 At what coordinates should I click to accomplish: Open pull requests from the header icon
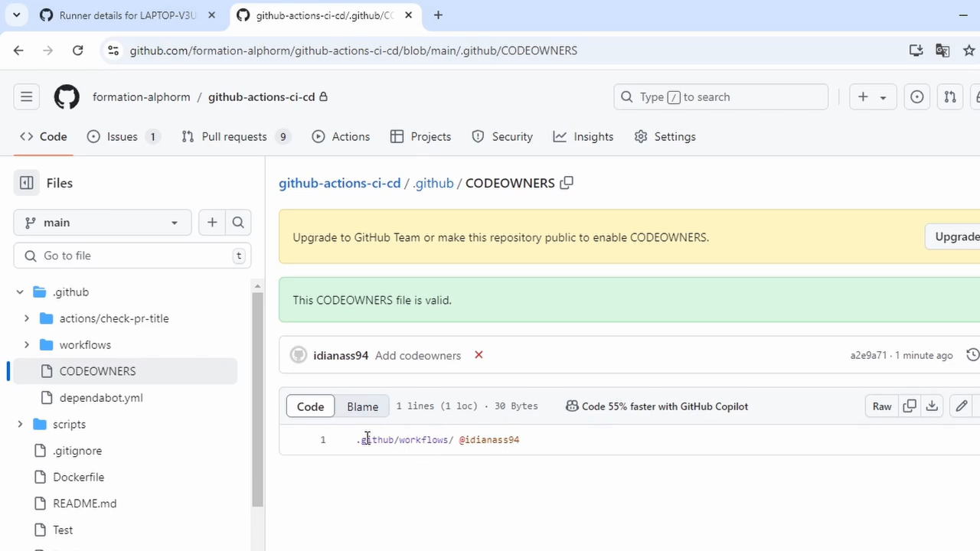[949, 97]
